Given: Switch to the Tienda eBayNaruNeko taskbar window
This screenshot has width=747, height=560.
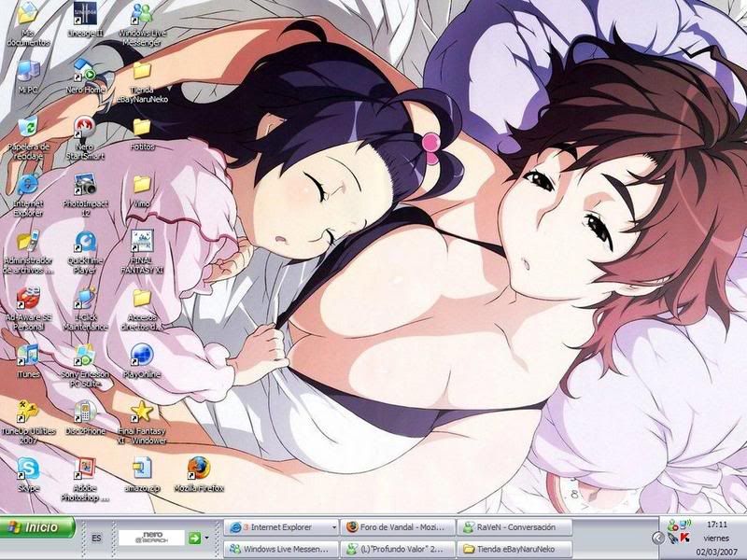Looking at the screenshot, I should pos(514,549).
